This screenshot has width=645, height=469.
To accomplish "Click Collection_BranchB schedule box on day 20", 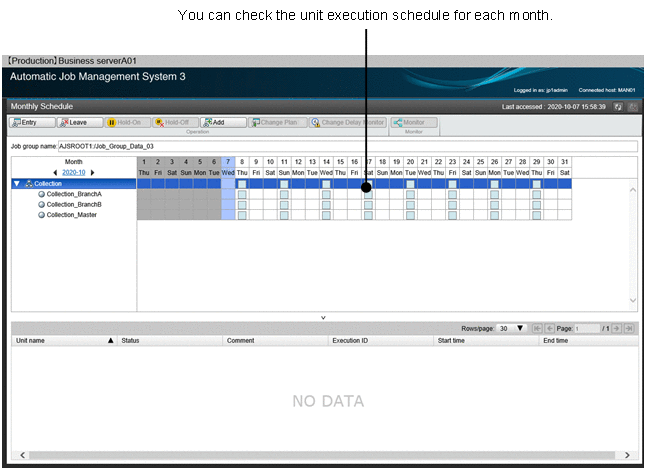I will pyautogui.click(x=411, y=204).
